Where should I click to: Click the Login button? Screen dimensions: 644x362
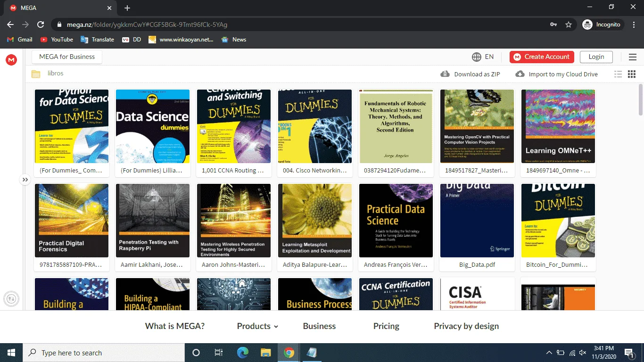[596, 57]
